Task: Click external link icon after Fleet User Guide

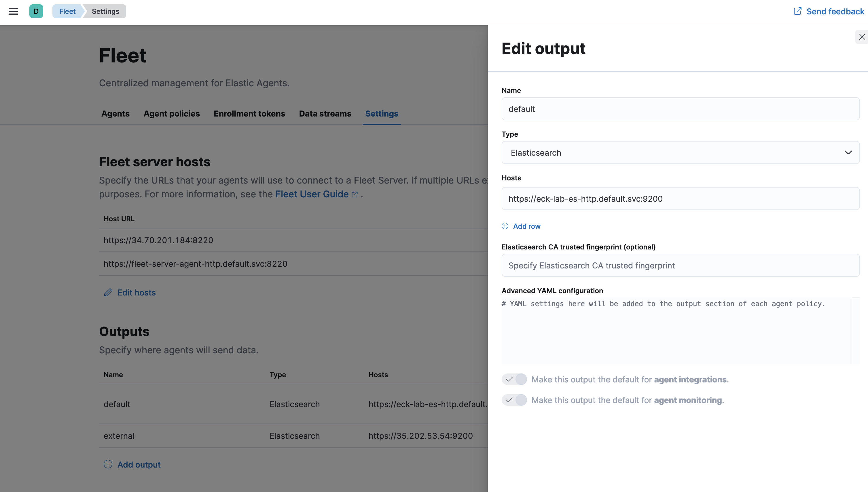Action: coord(355,194)
